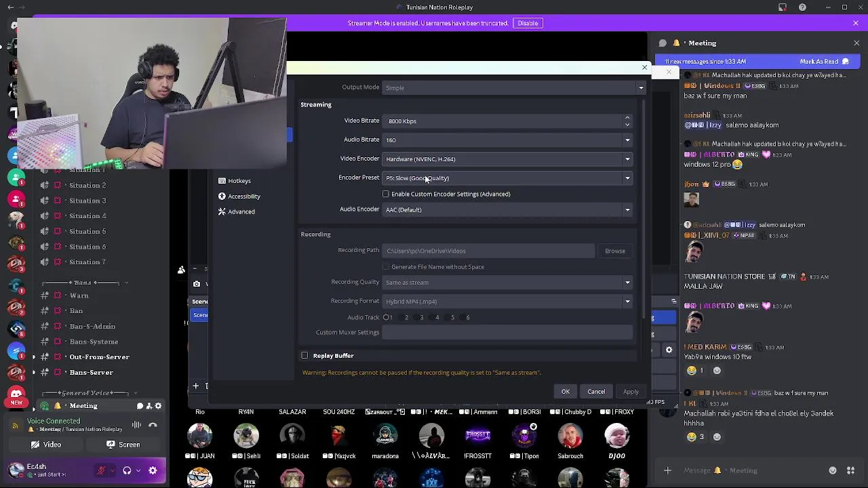Click Apply in OBS settings
Viewport: 868px width, 488px height.
point(631,392)
